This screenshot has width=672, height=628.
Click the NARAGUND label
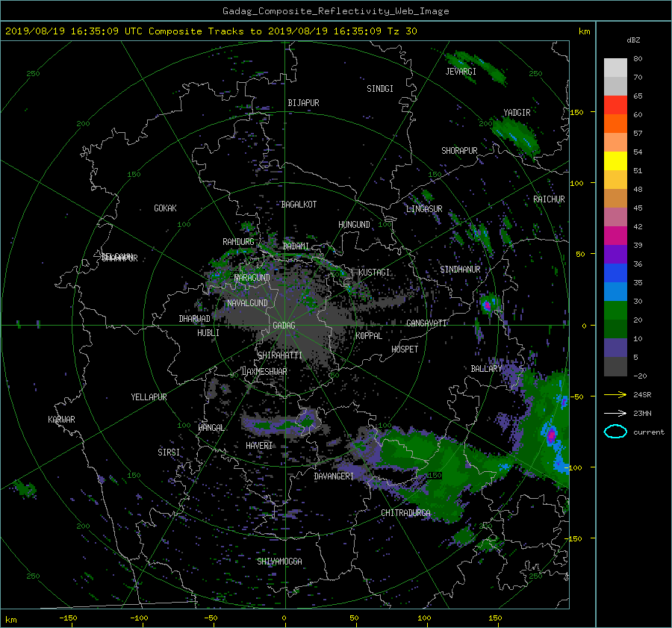point(252,278)
